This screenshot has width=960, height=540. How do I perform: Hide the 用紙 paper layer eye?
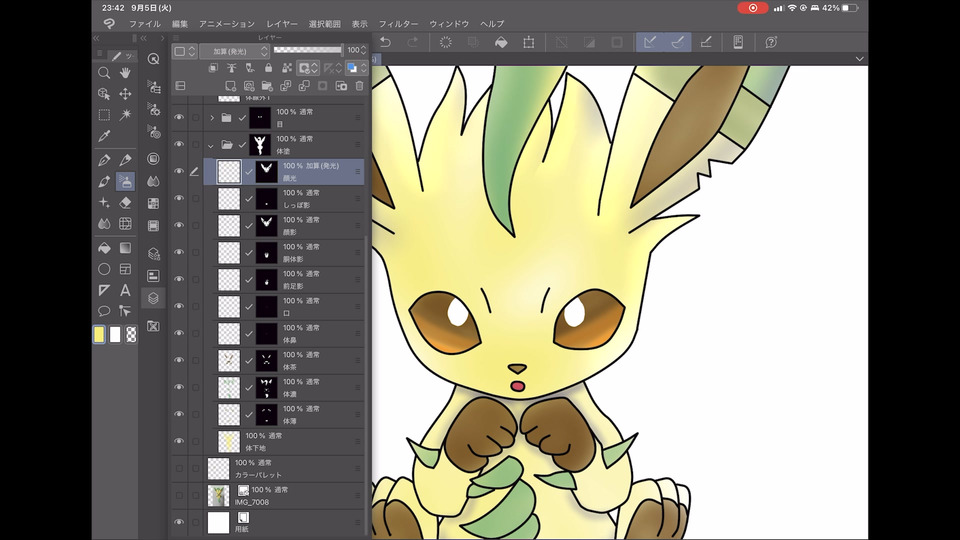click(x=179, y=522)
